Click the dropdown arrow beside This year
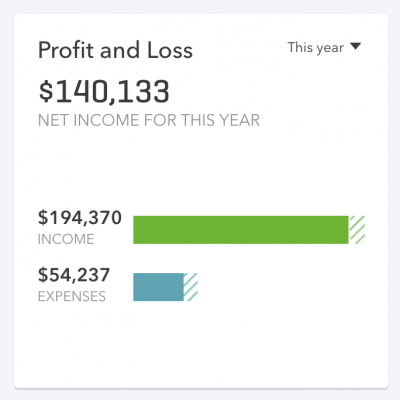 356,46
